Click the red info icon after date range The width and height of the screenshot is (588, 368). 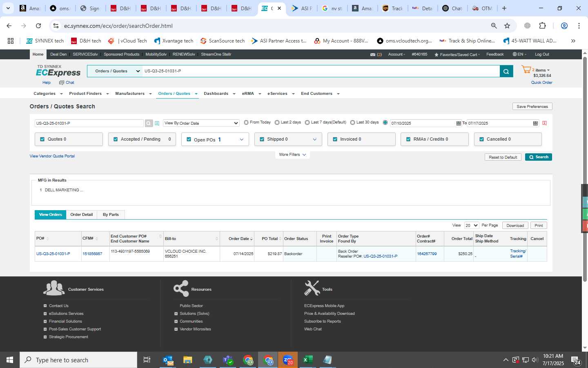coord(544,123)
